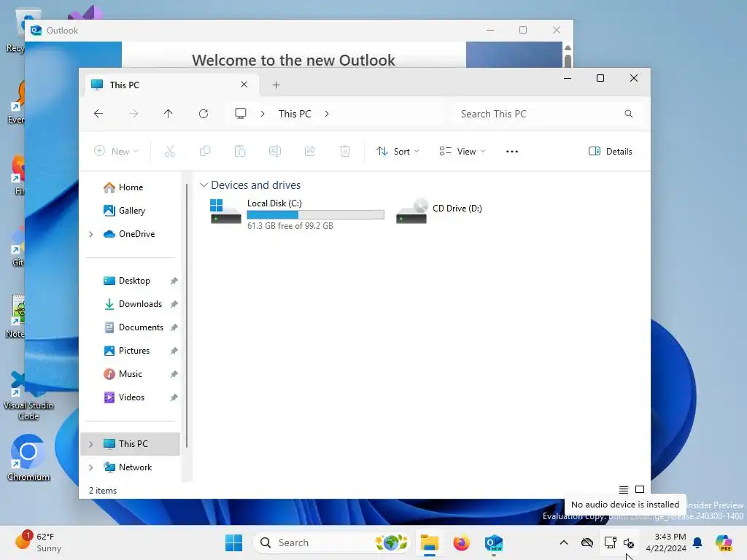Click File Explorer taskbar icon
Image resolution: width=747 pixels, height=560 pixels.
[x=429, y=542]
